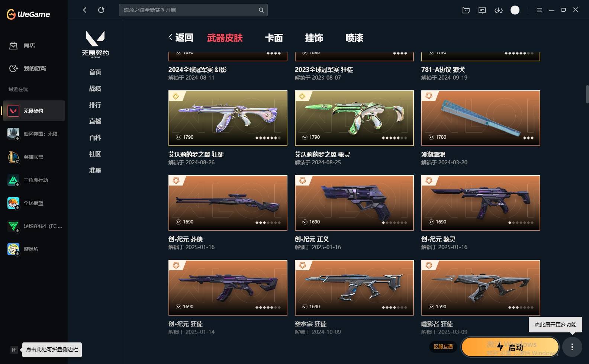Open the hamburger menu icon
Image resolution: width=589 pixels, height=364 pixels.
[x=539, y=10]
